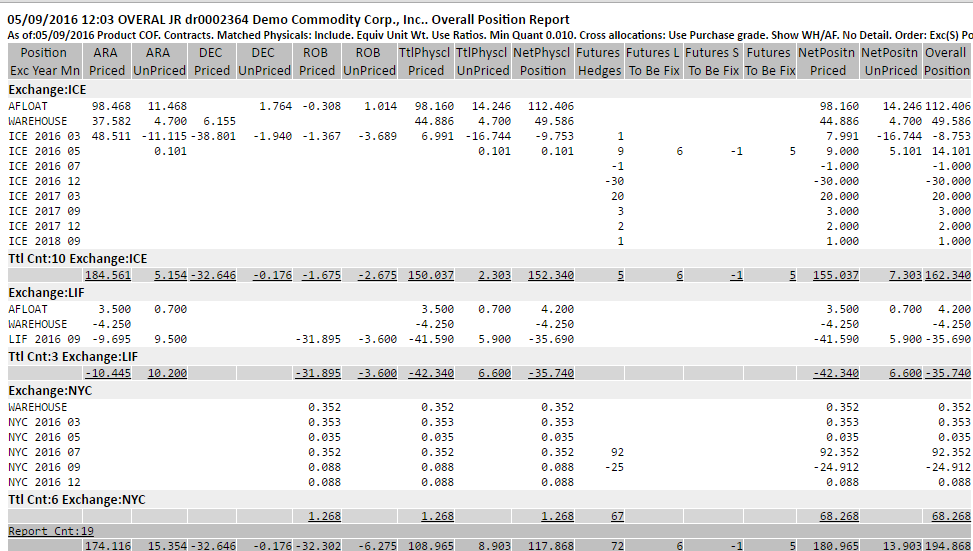Screen dimensions: 973x551
Task: Click ICE 2016 12 Futures Hedges cell -30
Action: (x=614, y=181)
